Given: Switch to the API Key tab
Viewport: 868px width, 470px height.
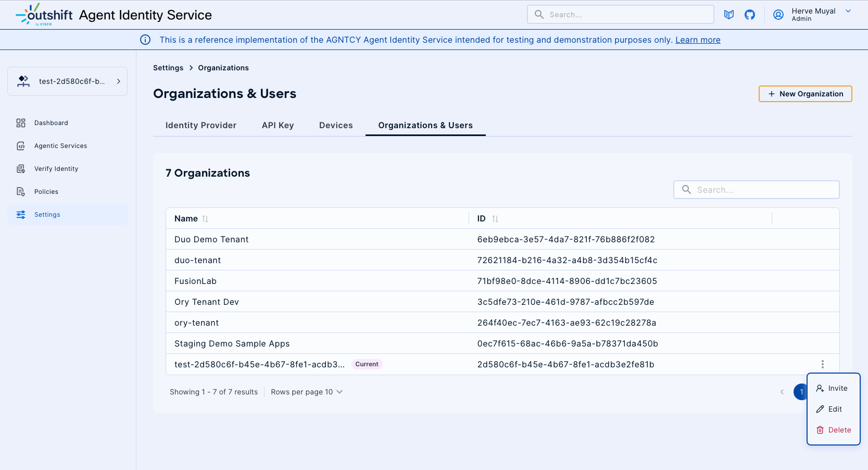Looking at the screenshot, I should tap(278, 125).
